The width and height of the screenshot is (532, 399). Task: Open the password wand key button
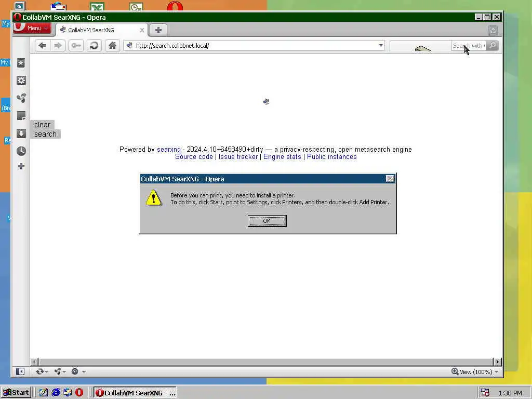click(76, 46)
